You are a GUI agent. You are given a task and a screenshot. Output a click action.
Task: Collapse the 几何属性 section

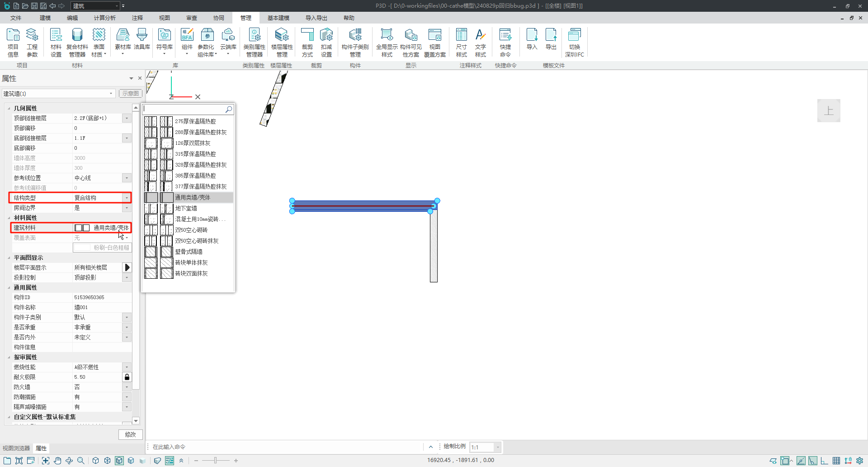coord(9,108)
